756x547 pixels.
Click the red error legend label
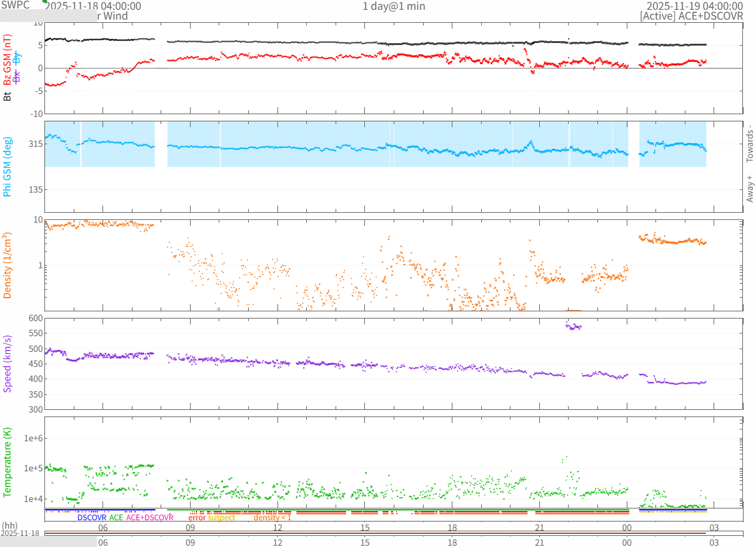[x=197, y=518]
